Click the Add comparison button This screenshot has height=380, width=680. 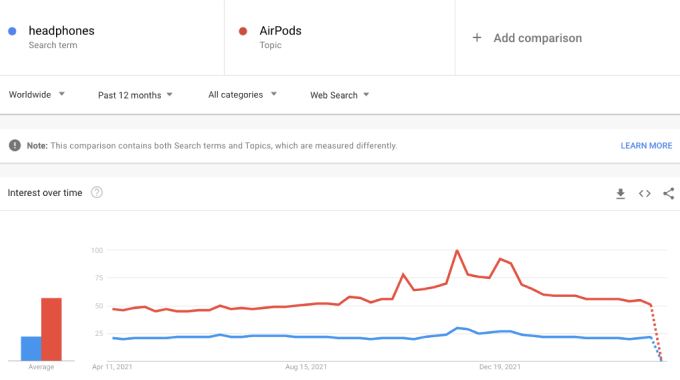[x=527, y=38]
